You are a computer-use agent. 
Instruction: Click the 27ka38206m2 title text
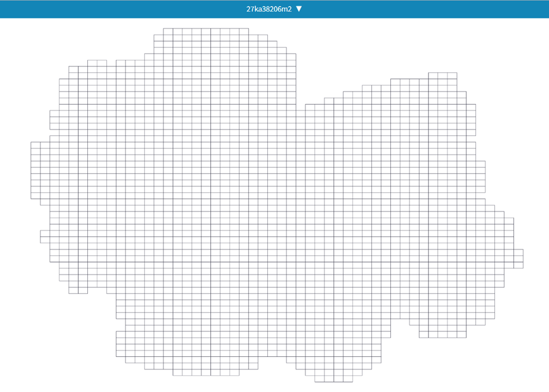coord(269,9)
